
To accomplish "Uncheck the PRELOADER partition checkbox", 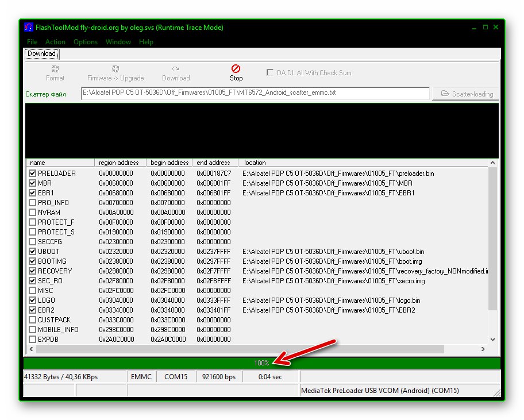I will click(x=32, y=173).
